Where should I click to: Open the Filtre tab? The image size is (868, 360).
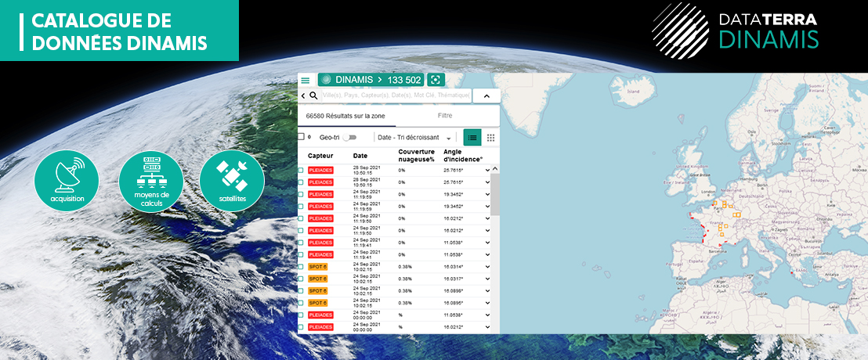445,116
